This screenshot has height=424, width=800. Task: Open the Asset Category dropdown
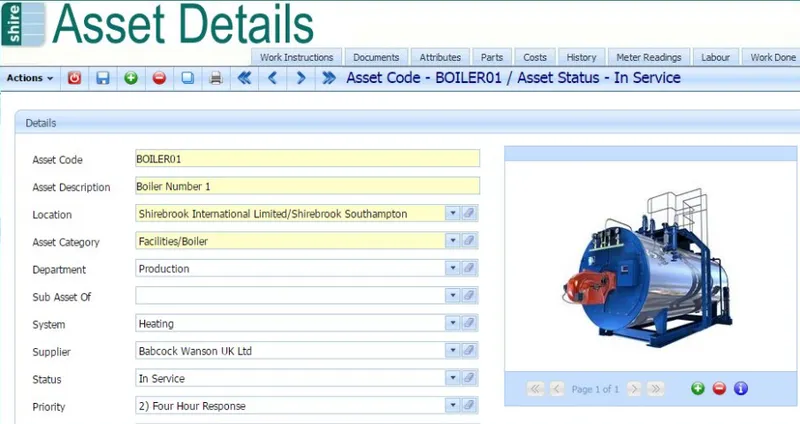point(453,240)
